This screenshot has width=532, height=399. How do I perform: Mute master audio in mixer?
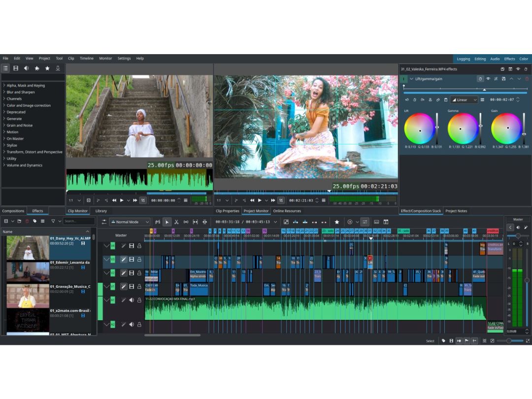(x=518, y=227)
